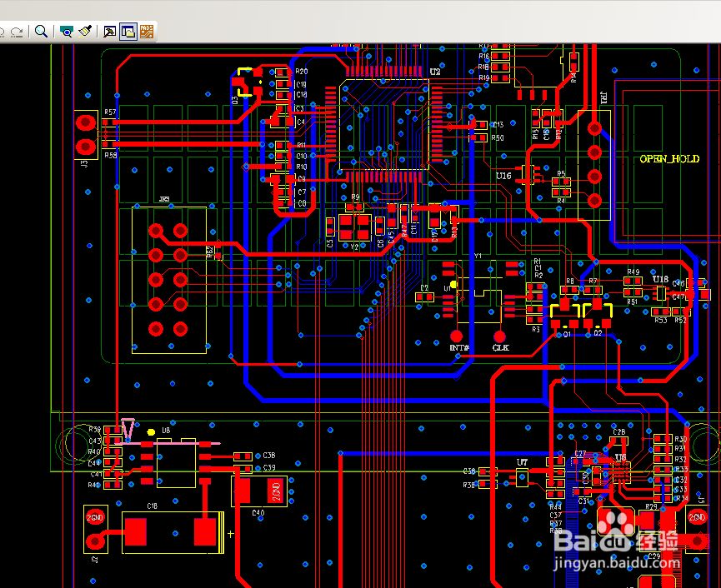Screen dimensions: 721x588
Task: Select the R30 resistor label
Action: [x=681, y=439]
